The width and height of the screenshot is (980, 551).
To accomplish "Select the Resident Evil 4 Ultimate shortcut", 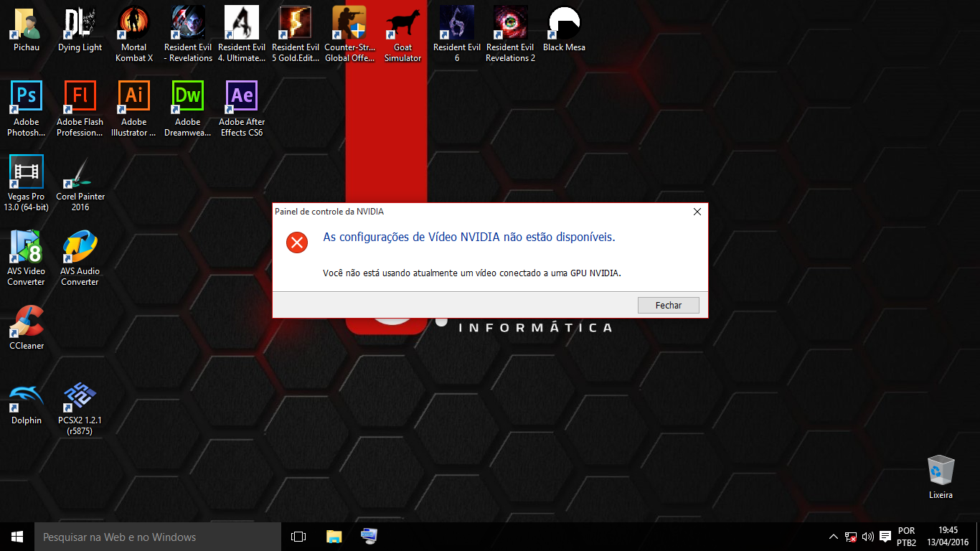I will [242, 34].
